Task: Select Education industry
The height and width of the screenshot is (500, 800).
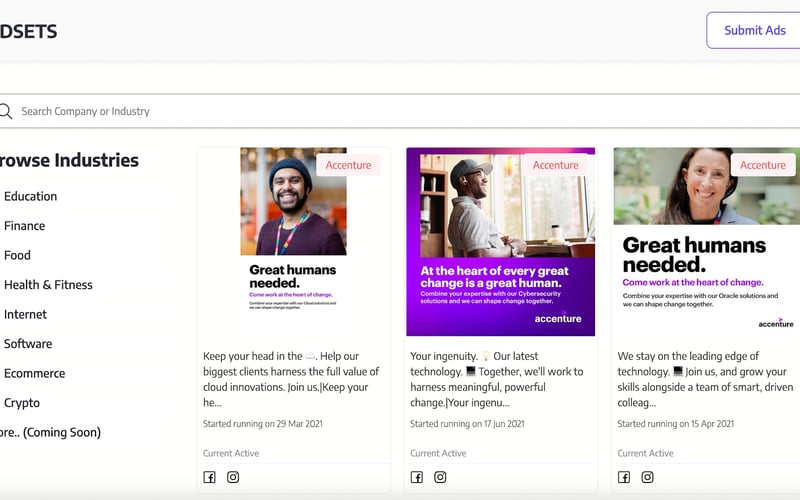Action: point(31,196)
